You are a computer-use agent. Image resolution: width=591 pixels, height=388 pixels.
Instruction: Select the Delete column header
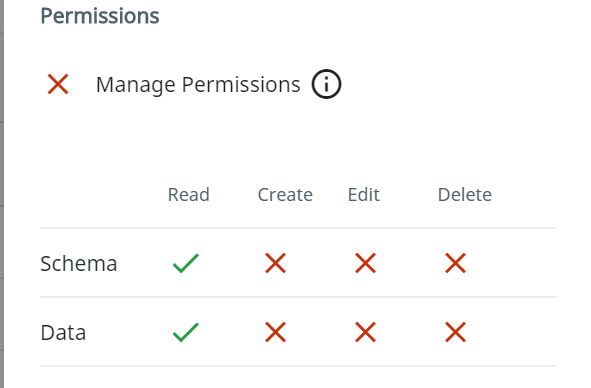(465, 195)
